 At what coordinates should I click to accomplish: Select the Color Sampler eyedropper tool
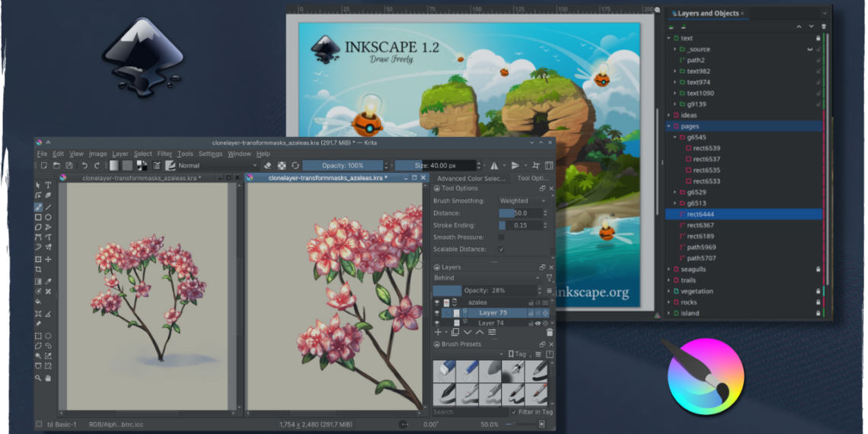point(48,281)
